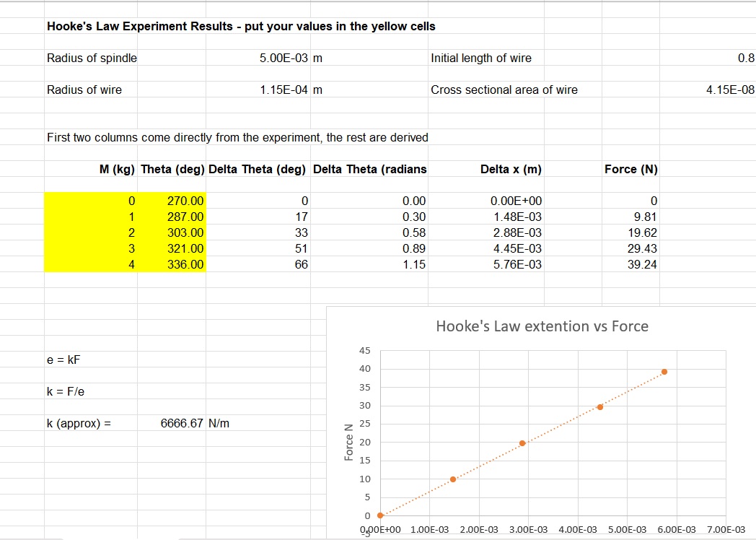This screenshot has height=540, width=756.
Task: Select the chart title 'Hooke's Law extention vs Force'
Action: pos(542,326)
